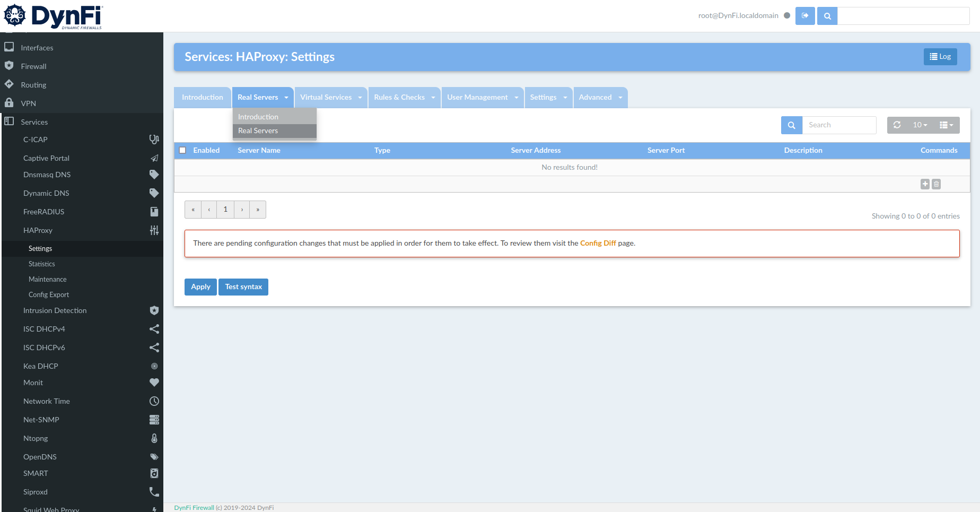Click the logout icon button
The width and height of the screenshot is (980, 512).
point(805,16)
